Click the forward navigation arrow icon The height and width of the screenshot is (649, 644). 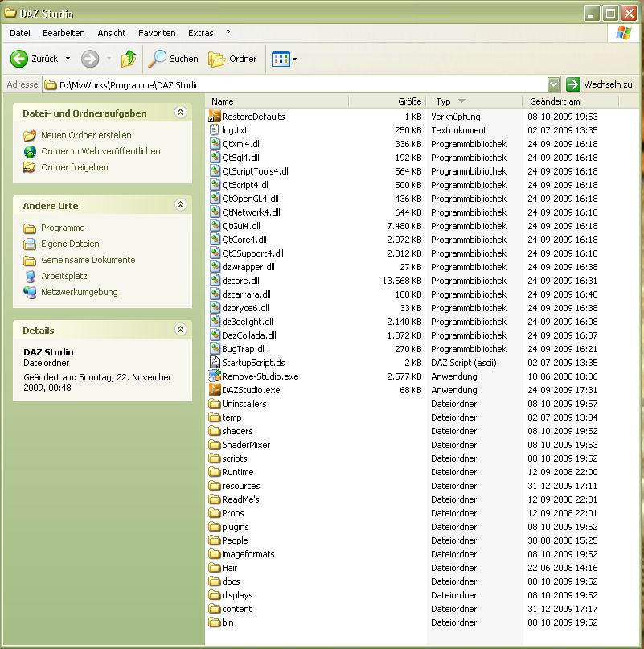(x=90, y=59)
